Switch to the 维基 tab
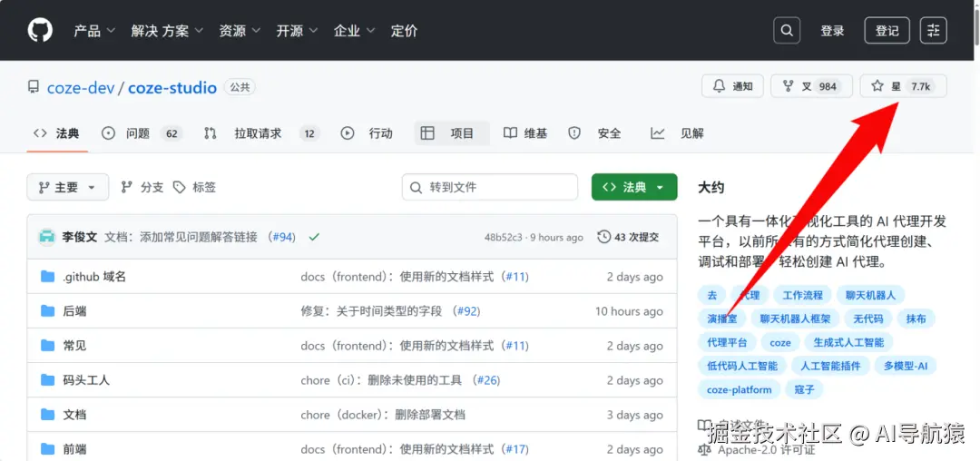 525,133
